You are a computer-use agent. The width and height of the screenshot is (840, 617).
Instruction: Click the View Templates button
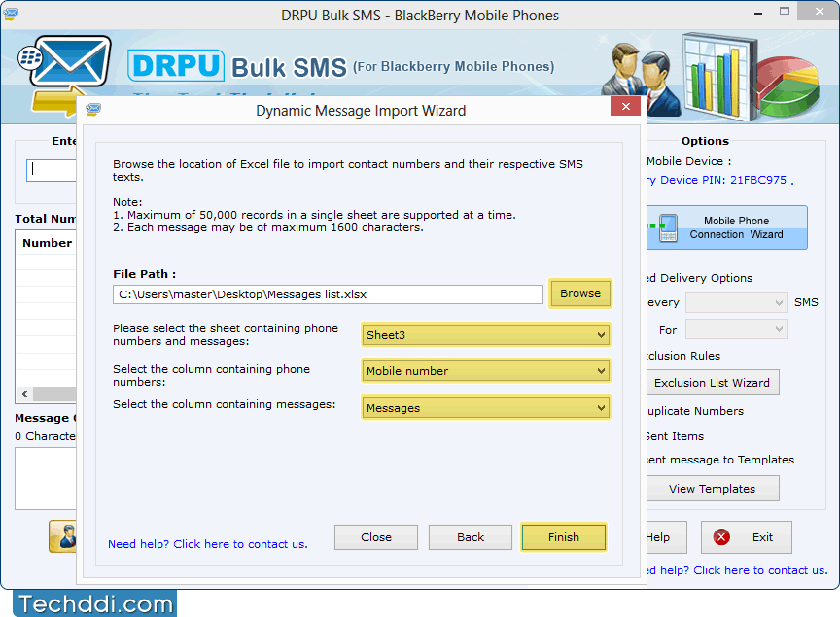712,489
